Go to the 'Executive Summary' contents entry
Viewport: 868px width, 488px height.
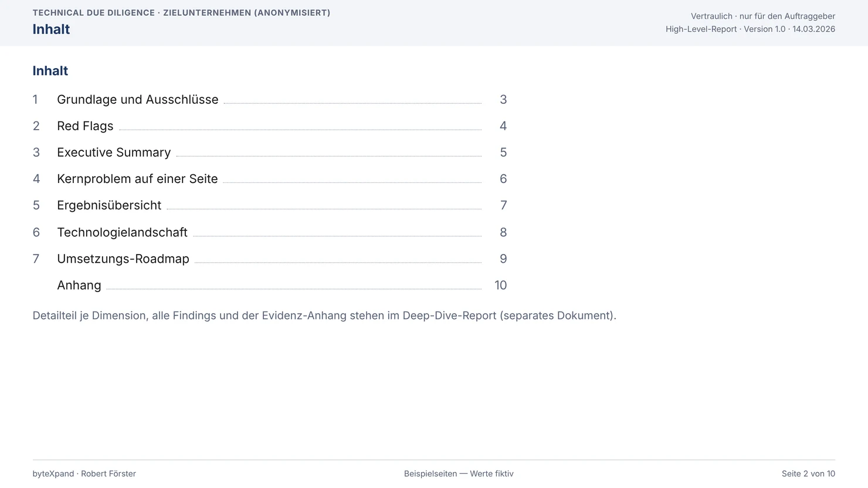[114, 152]
